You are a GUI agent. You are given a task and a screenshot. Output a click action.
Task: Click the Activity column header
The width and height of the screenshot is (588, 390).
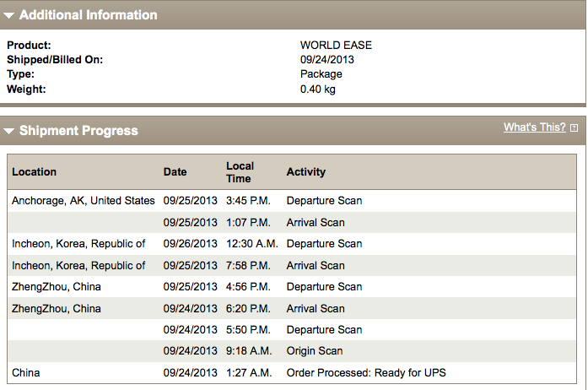[x=306, y=172]
